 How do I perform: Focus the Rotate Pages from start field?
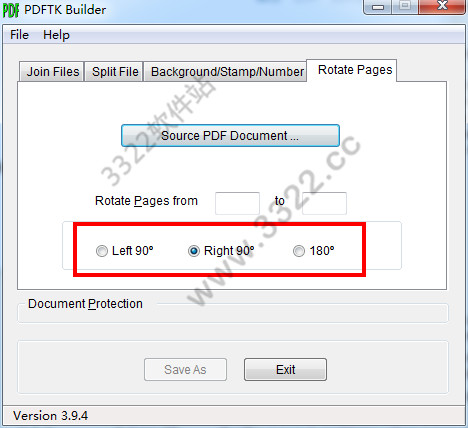237,203
